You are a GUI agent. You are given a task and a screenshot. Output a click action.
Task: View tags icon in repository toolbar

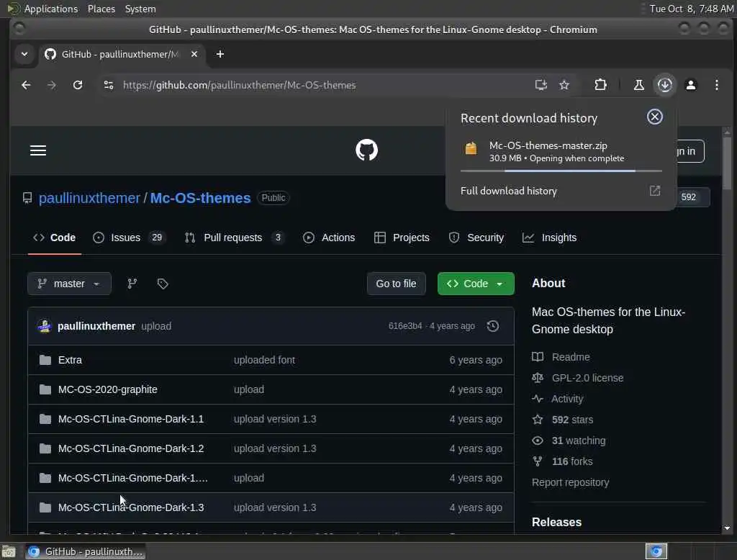(163, 284)
